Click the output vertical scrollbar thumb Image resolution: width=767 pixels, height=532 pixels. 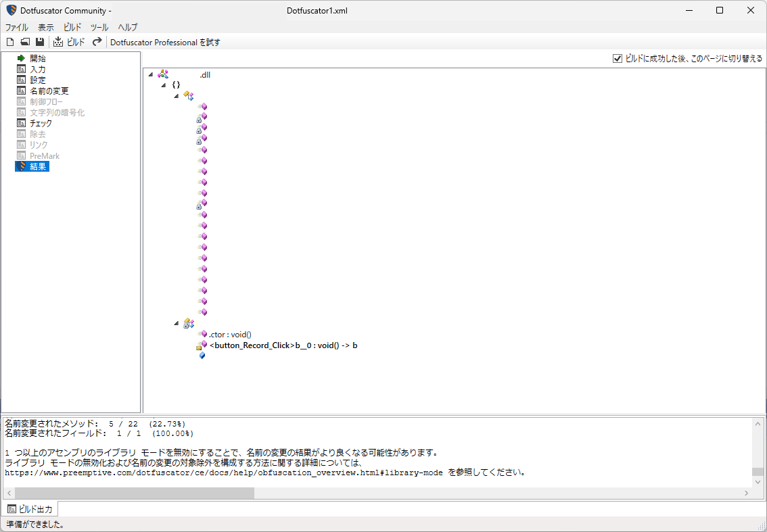click(x=758, y=472)
